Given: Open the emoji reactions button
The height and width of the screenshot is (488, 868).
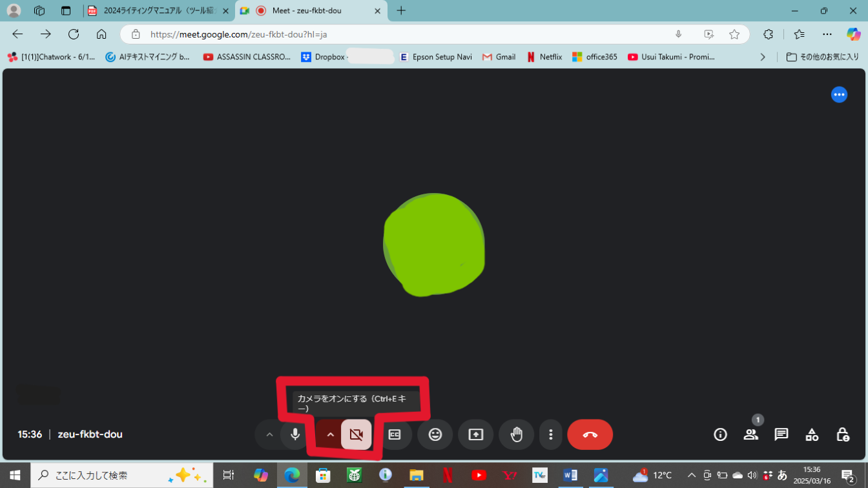Looking at the screenshot, I should 435,434.
